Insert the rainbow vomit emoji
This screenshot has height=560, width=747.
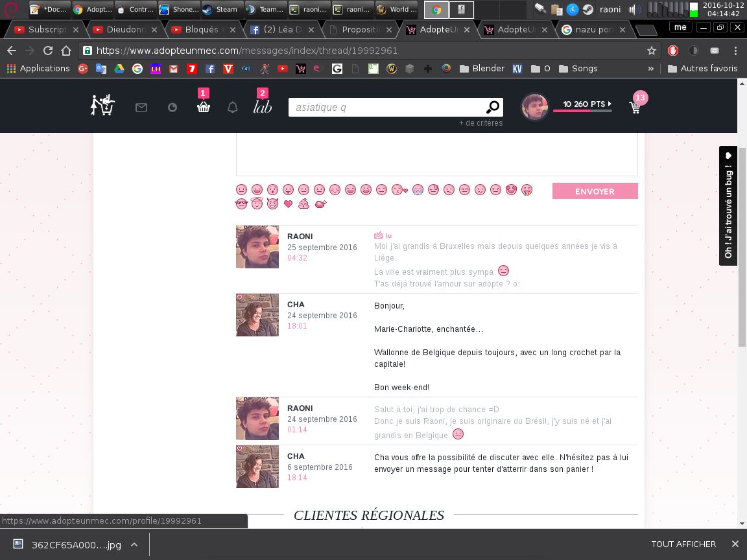tap(527, 189)
